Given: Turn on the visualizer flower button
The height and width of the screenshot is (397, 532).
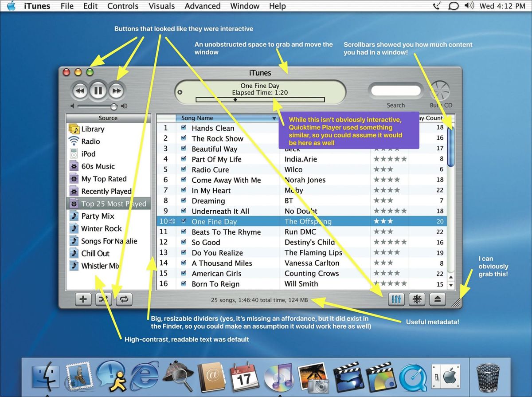Looking at the screenshot, I should click(417, 299).
